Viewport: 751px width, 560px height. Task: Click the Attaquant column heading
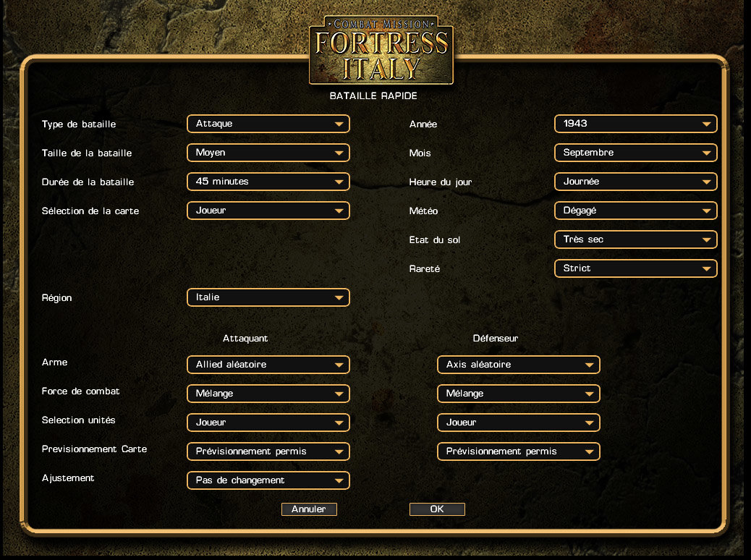coord(245,338)
